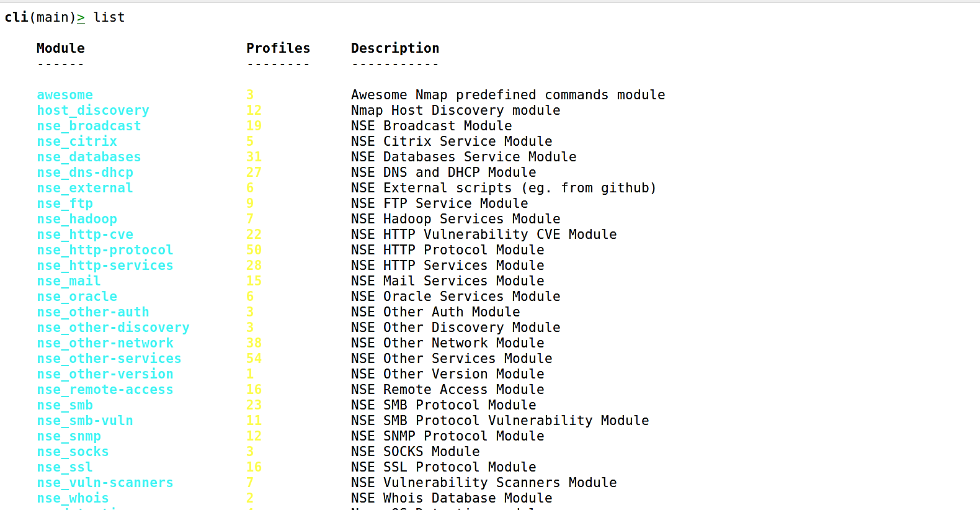Select the nse_dns-dhcp module

pyautogui.click(x=85, y=172)
